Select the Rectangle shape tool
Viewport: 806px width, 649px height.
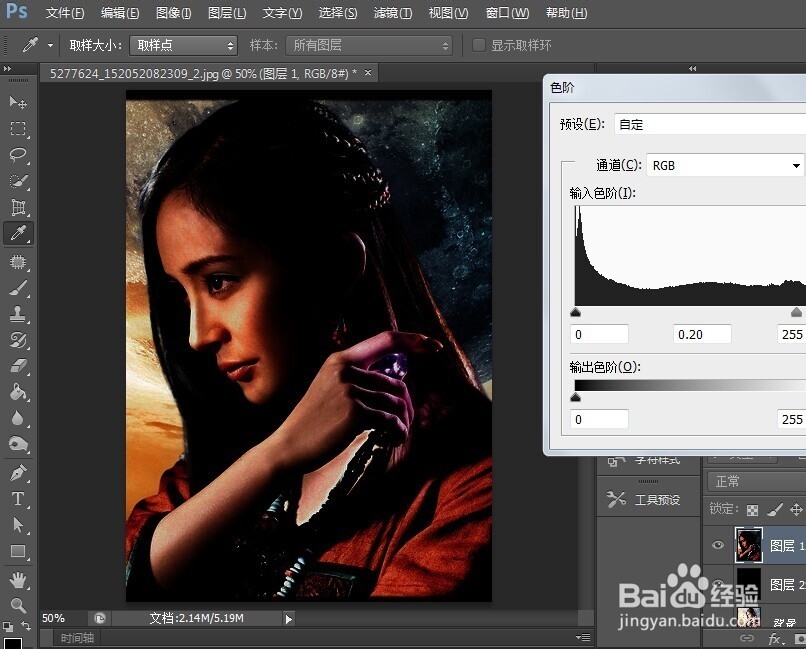[x=18, y=551]
